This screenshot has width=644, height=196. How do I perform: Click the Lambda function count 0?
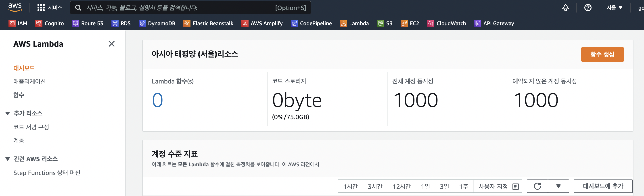(157, 100)
